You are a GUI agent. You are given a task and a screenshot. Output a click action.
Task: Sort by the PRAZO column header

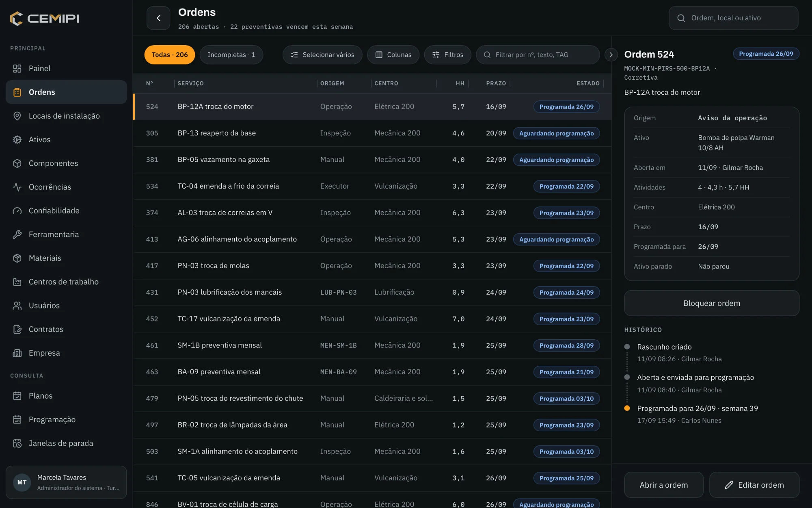click(x=496, y=83)
